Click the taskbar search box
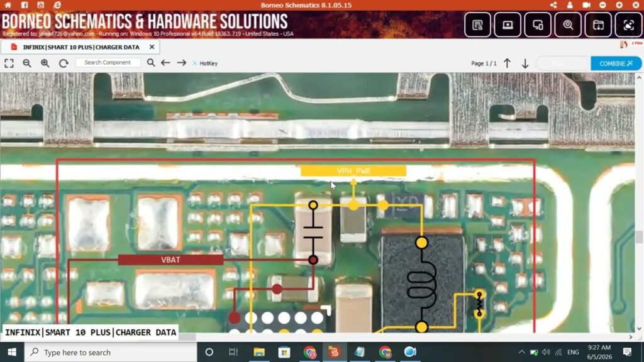 coord(111,352)
